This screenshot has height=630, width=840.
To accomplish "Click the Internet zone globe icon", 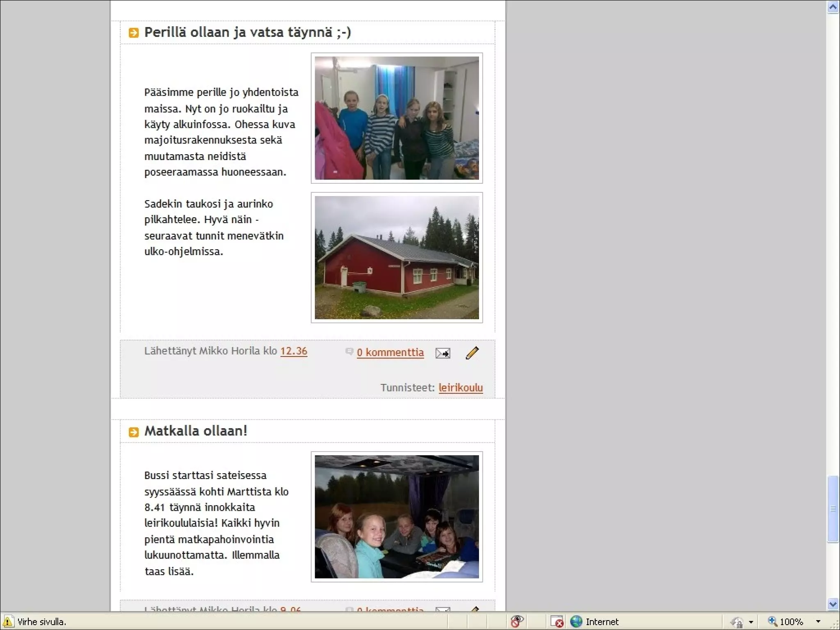I will point(576,621).
